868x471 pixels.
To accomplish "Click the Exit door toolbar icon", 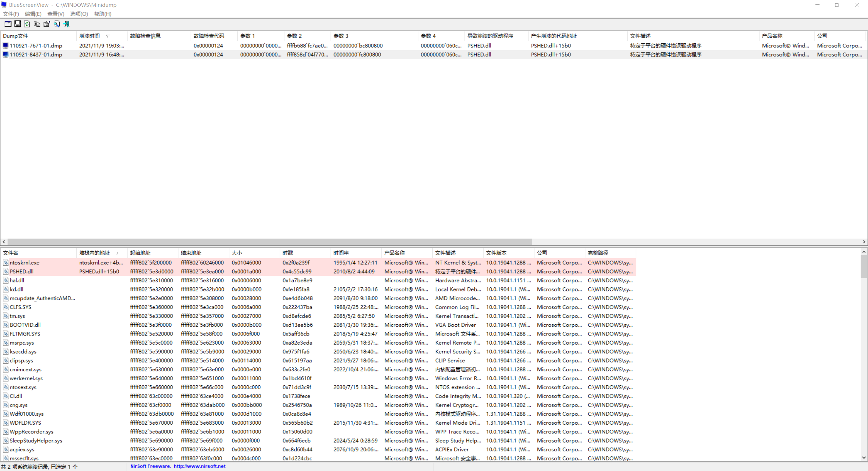I will coord(66,24).
